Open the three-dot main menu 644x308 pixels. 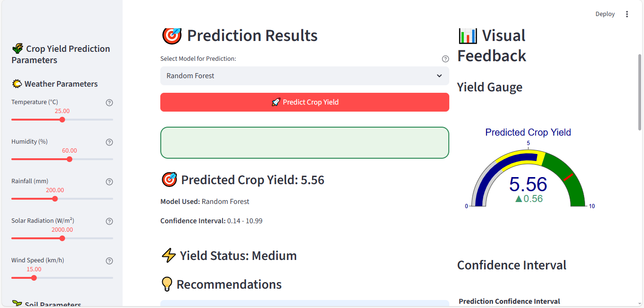627,14
